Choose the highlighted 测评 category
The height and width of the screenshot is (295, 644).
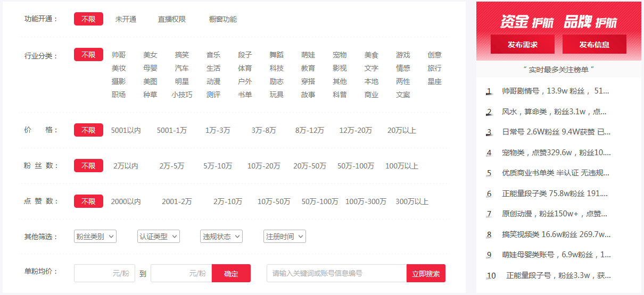click(x=213, y=95)
